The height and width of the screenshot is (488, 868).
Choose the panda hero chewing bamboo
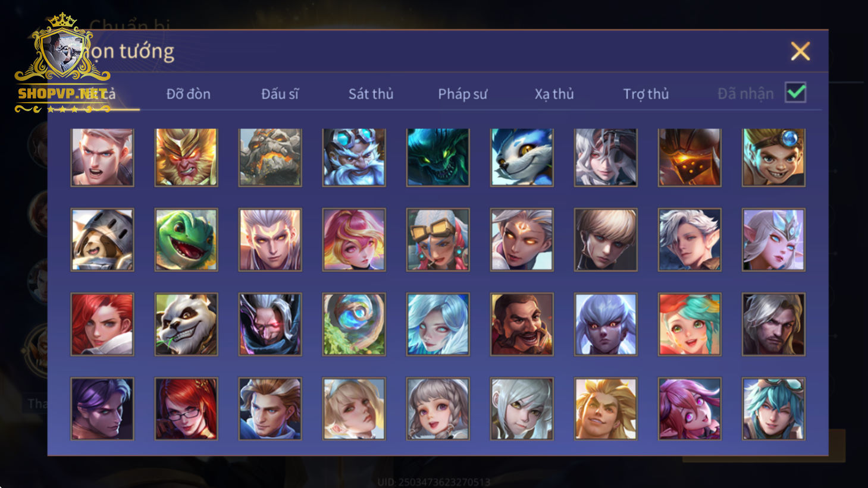click(x=186, y=325)
